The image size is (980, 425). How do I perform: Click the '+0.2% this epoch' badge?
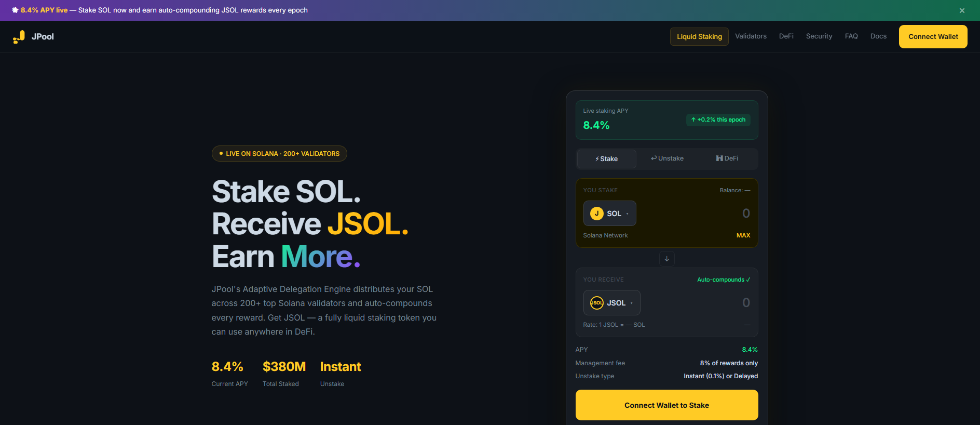(x=718, y=119)
